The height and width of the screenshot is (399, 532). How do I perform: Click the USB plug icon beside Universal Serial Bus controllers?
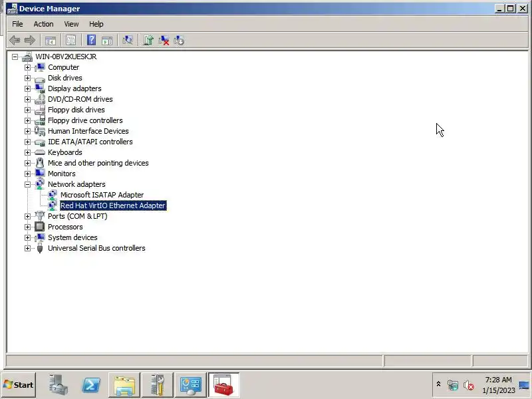coord(40,248)
